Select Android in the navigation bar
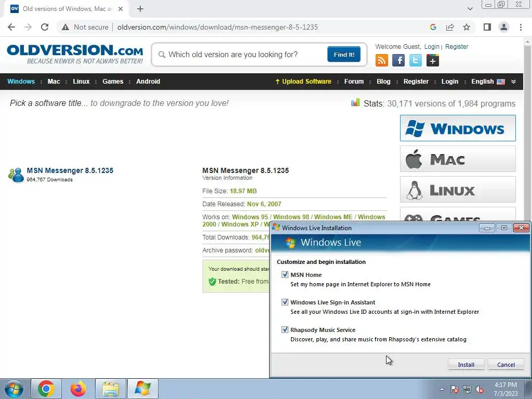Image resolution: width=532 pixels, height=399 pixels. (148, 82)
